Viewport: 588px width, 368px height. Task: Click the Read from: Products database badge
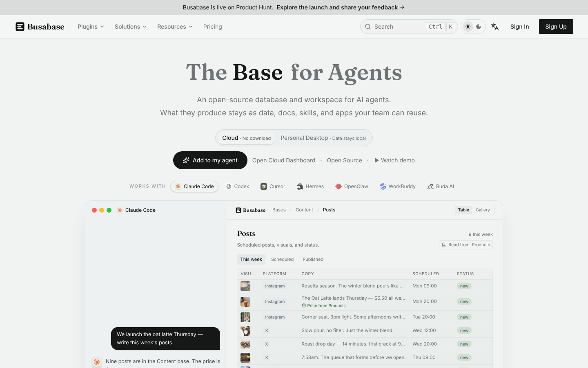(x=466, y=245)
